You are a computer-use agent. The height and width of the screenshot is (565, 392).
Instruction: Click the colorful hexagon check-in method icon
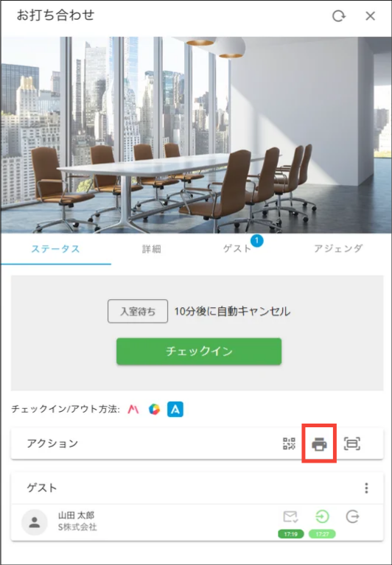click(154, 410)
